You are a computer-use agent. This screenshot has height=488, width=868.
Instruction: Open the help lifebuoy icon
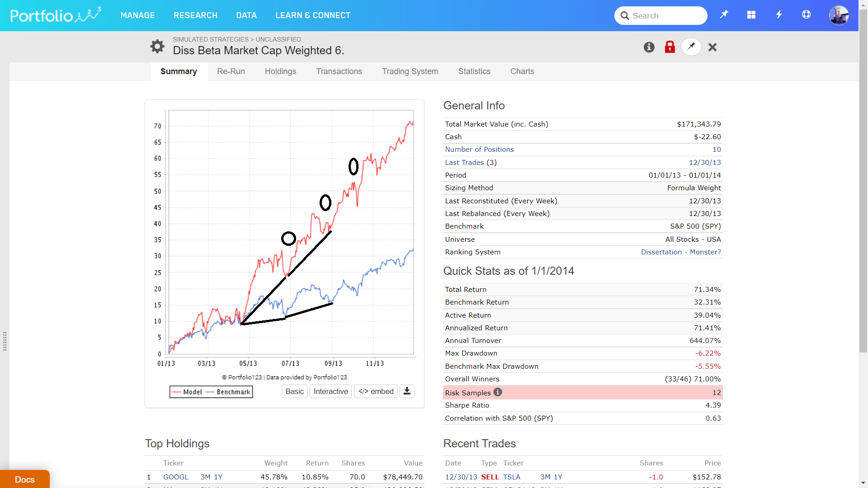pos(807,15)
